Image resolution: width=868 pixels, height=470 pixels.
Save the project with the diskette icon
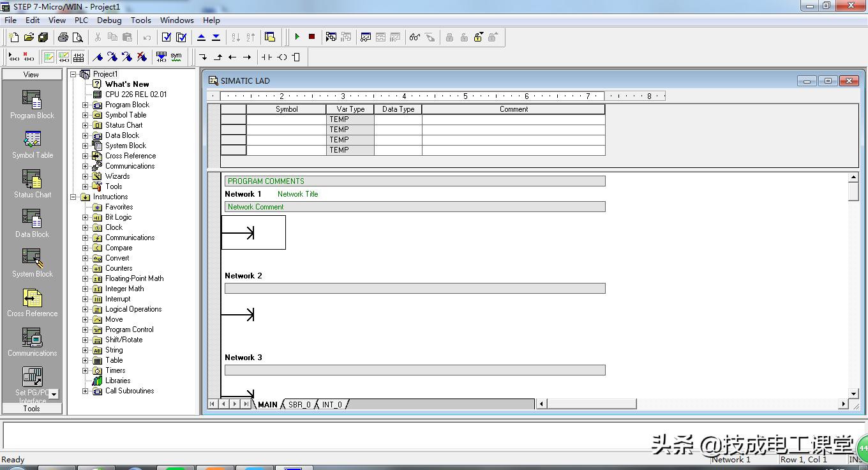(43, 37)
